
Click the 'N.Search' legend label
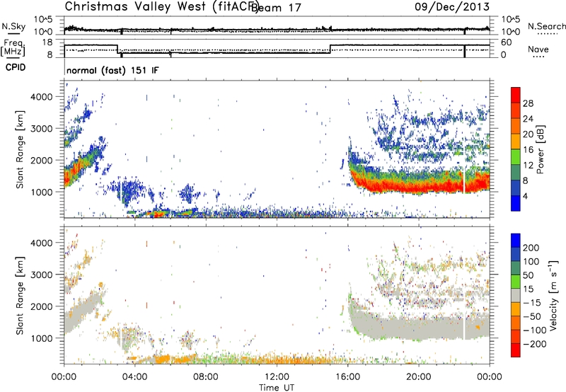point(546,26)
